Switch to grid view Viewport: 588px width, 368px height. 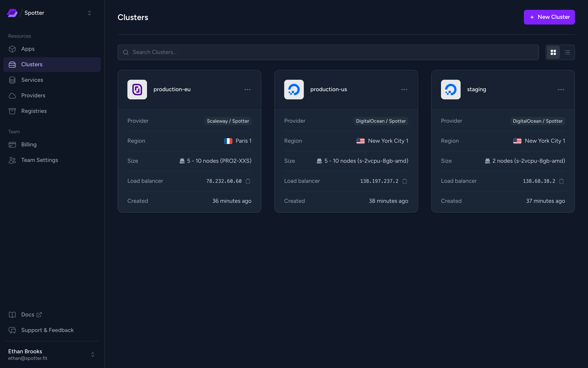click(x=553, y=52)
